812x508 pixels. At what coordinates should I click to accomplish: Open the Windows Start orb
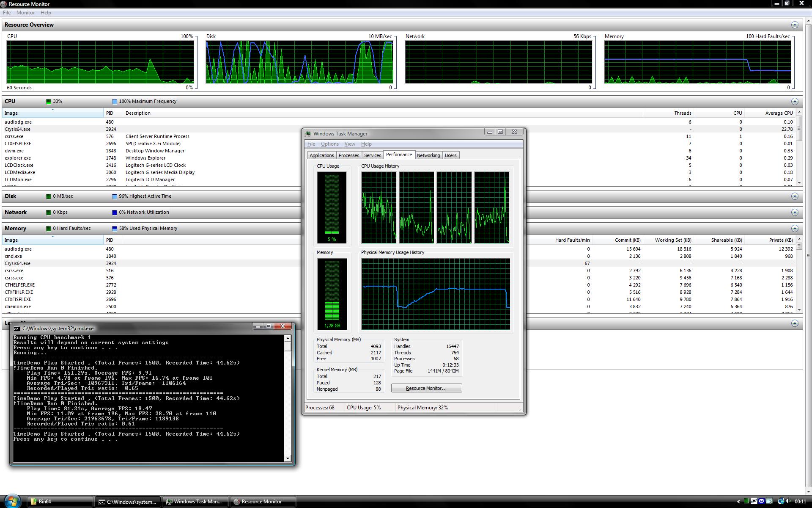[x=12, y=501]
